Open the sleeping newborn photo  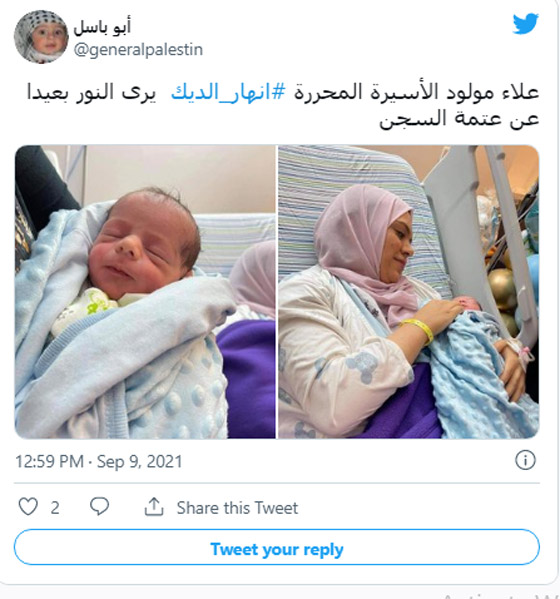145,291
